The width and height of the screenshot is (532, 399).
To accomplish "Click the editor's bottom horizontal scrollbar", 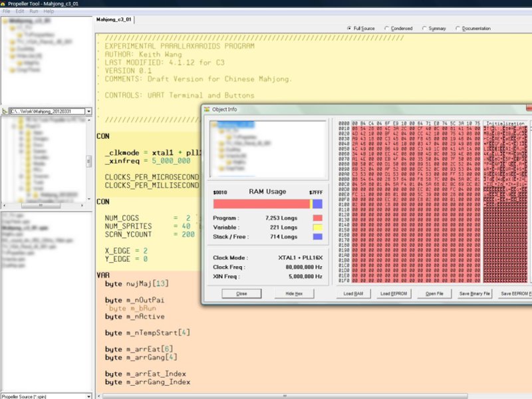I will click(285, 396).
